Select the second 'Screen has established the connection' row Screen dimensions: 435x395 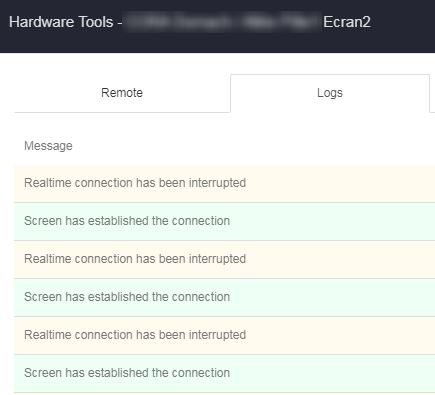point(224,297)
